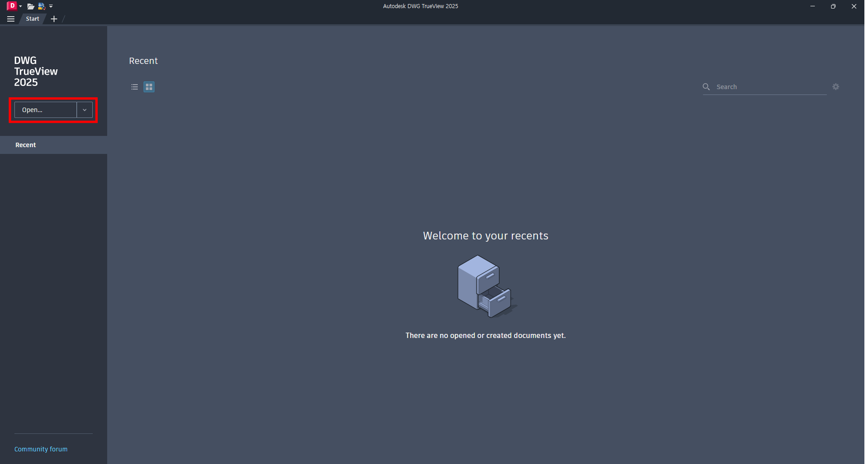The image size is (868, 464).
Task: Switch recent documents to list view
Action: click(x=135, y=87)
